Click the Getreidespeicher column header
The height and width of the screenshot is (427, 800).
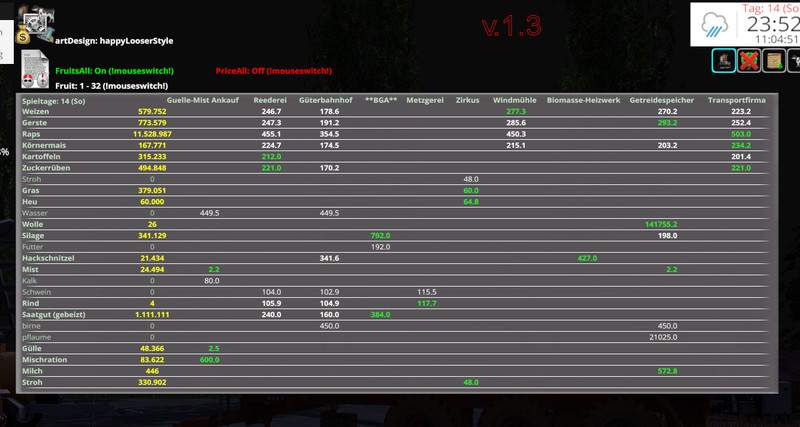pos(667,101)
